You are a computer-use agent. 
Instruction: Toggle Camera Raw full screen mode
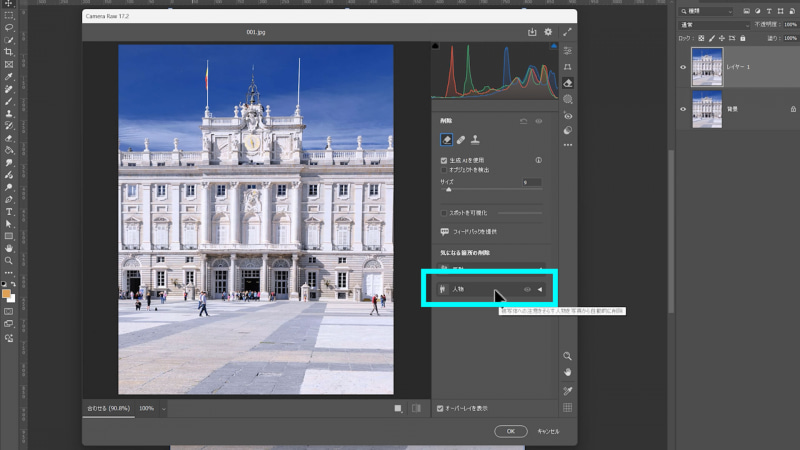point(567,32)
